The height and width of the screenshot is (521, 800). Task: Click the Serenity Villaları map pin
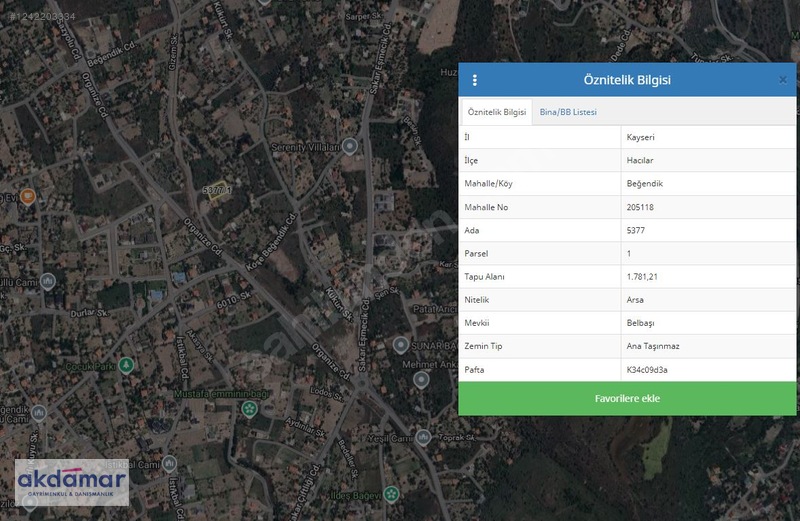tap(349, 146)
